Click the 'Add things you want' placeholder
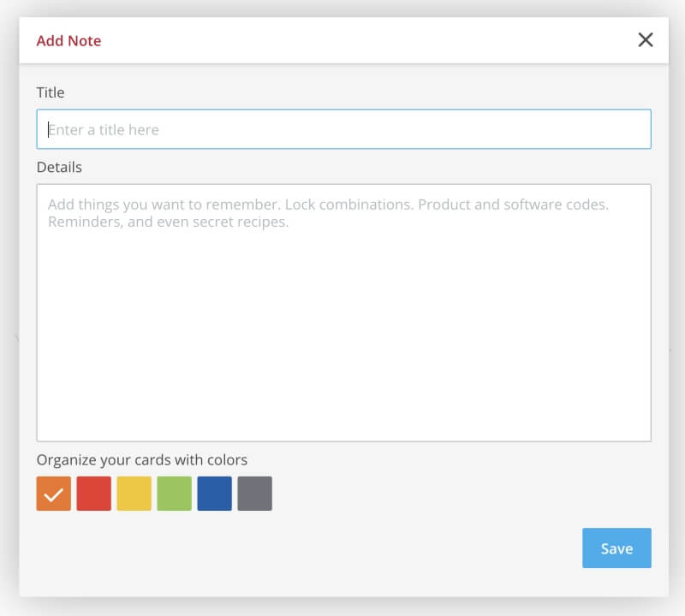The width and height of the screenshot is (685, 616). pos(328,204)
